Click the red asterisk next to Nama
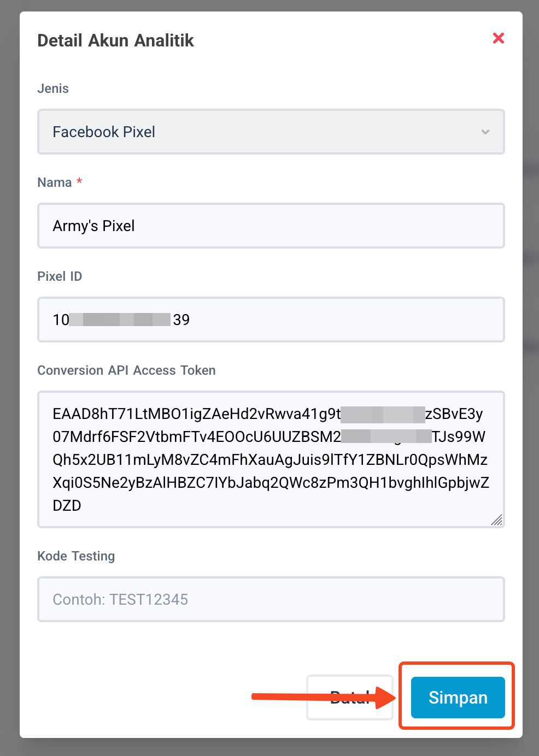The height and width of the screenshot is (756, 539). [79, 182]
